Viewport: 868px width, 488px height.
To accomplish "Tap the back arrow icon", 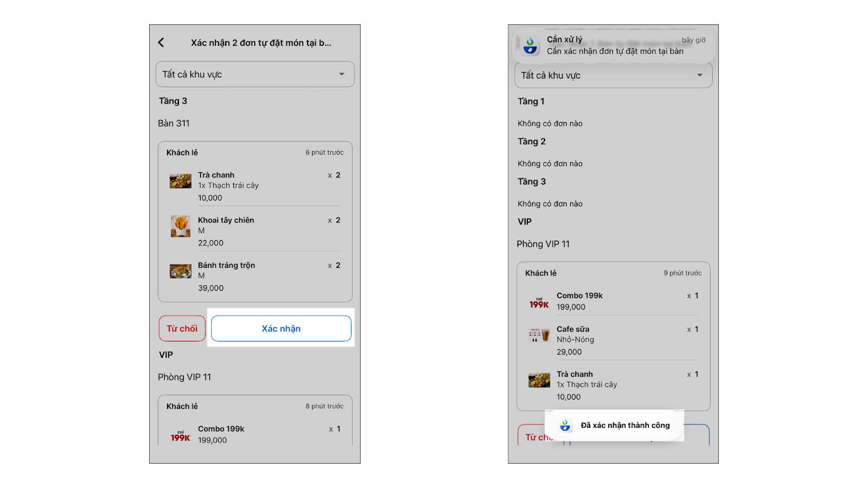I will coord(161,42).
